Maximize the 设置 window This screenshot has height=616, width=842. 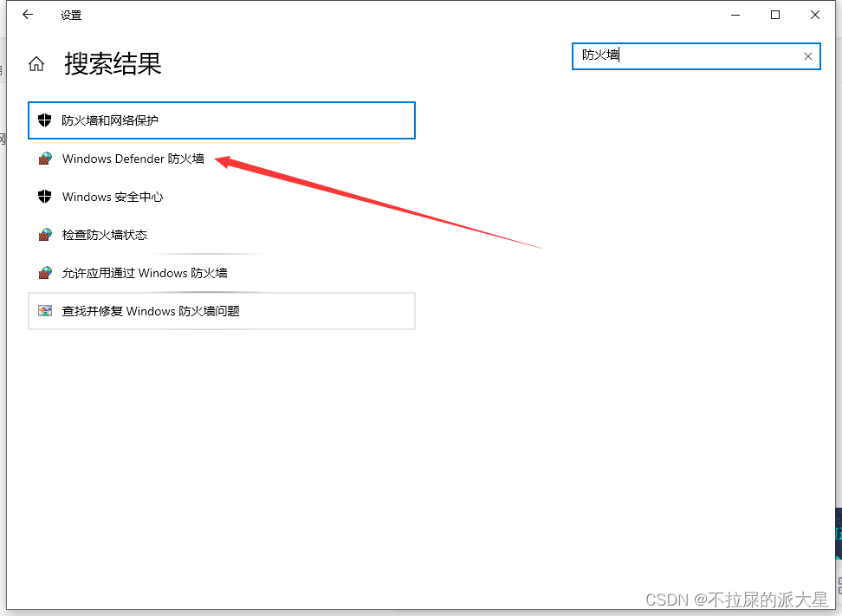click(775, 15)
